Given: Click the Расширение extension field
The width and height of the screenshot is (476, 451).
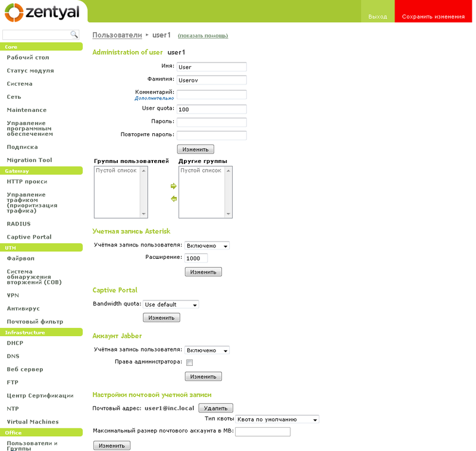Looking at the screenshot, I should click(x=196, y=258).
